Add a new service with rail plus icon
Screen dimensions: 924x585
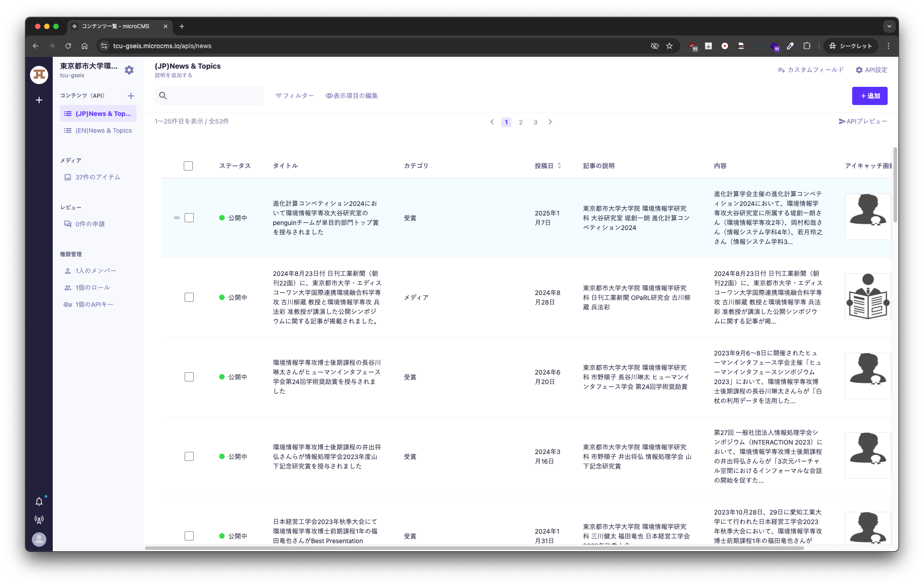[x=39, y=100]
